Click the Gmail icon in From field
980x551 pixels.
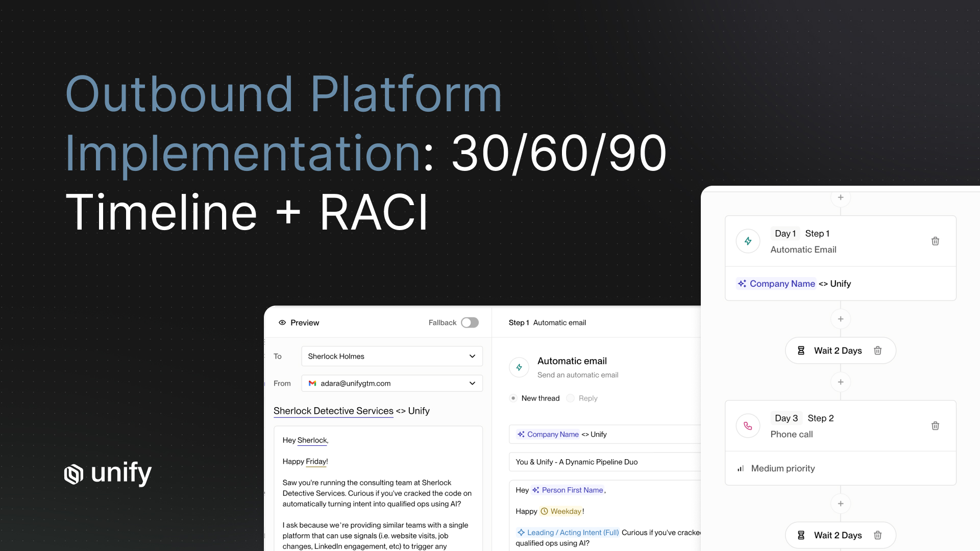pos(312,383)
